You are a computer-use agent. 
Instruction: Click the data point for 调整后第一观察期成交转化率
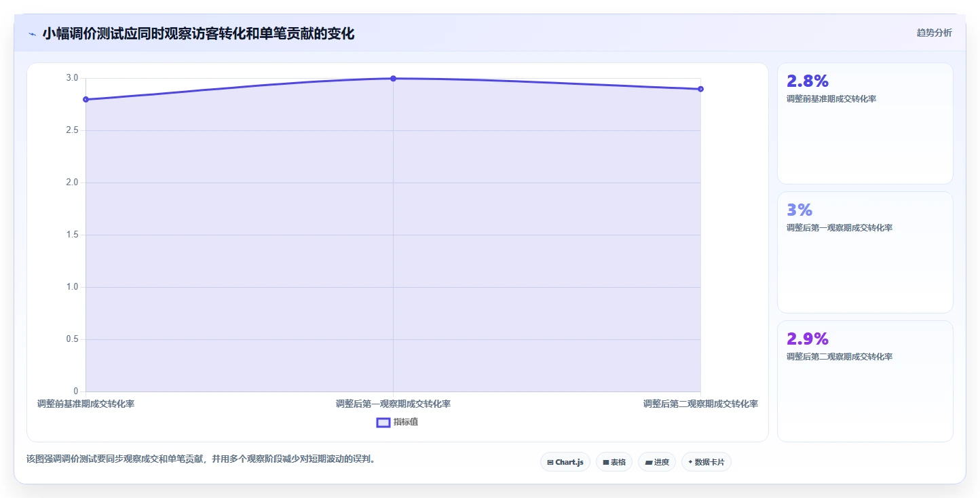pos(393,79)
